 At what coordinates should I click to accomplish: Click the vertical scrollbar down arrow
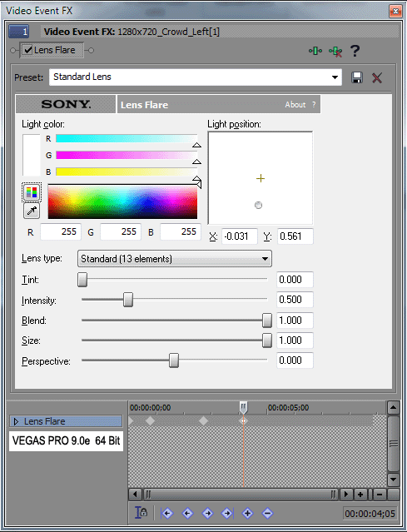click(x=394, y=480)
